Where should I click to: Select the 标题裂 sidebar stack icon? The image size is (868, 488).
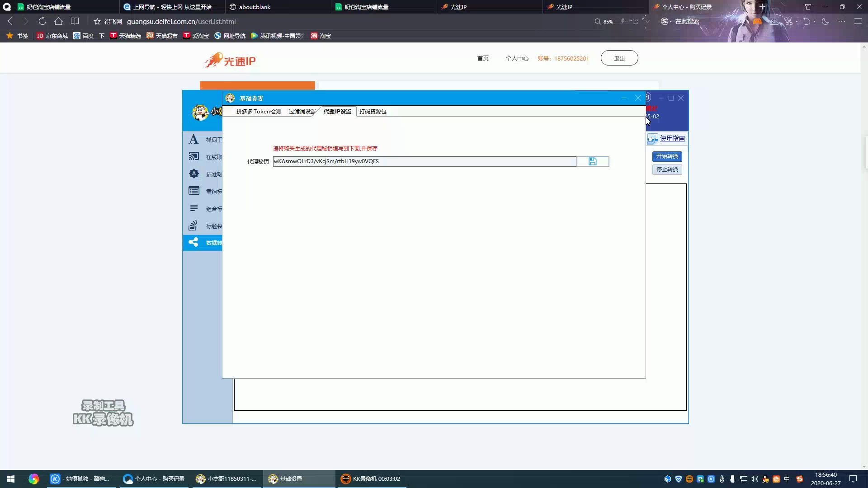(193, 225)
